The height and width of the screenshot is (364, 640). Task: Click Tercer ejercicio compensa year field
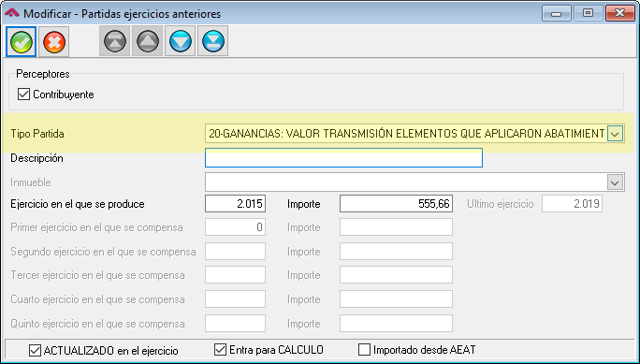point(235,275)
